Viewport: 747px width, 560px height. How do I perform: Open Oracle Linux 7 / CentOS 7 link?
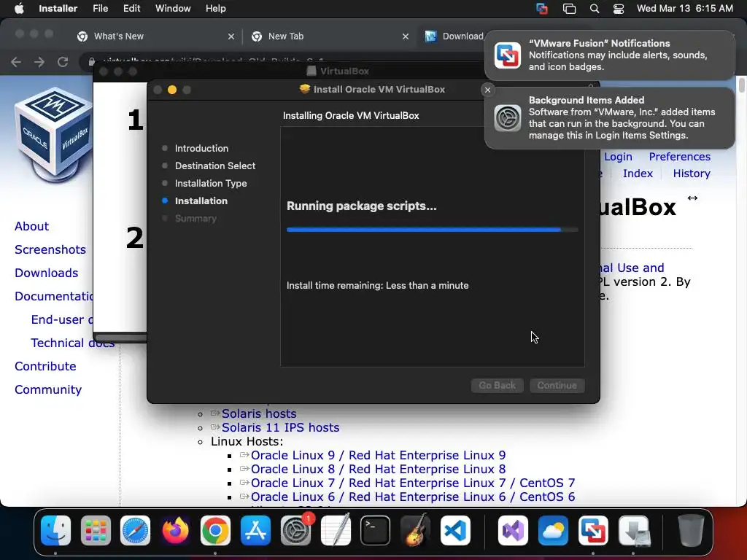click(413, 483)
